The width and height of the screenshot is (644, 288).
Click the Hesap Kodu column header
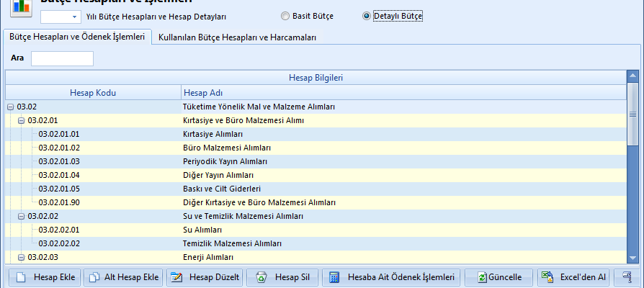(x=93, y=92)
